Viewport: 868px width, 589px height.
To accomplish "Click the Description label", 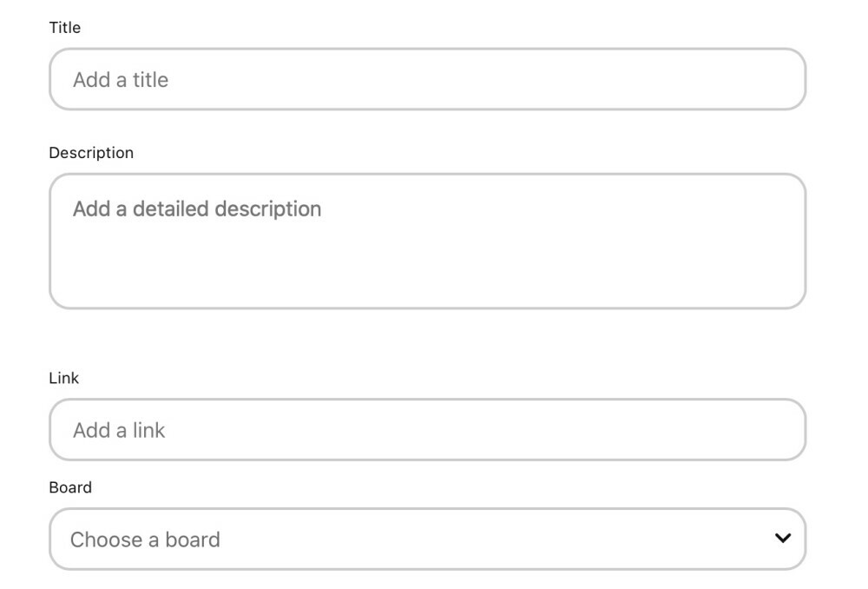I will tap(91, 153).
